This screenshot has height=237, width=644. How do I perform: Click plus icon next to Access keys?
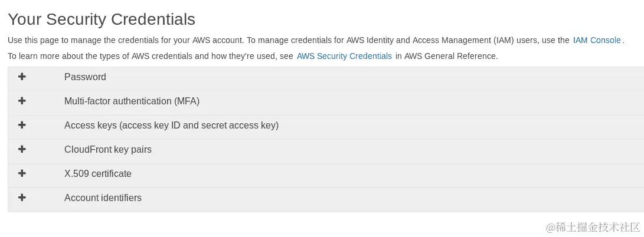click(x=22, y=125)
